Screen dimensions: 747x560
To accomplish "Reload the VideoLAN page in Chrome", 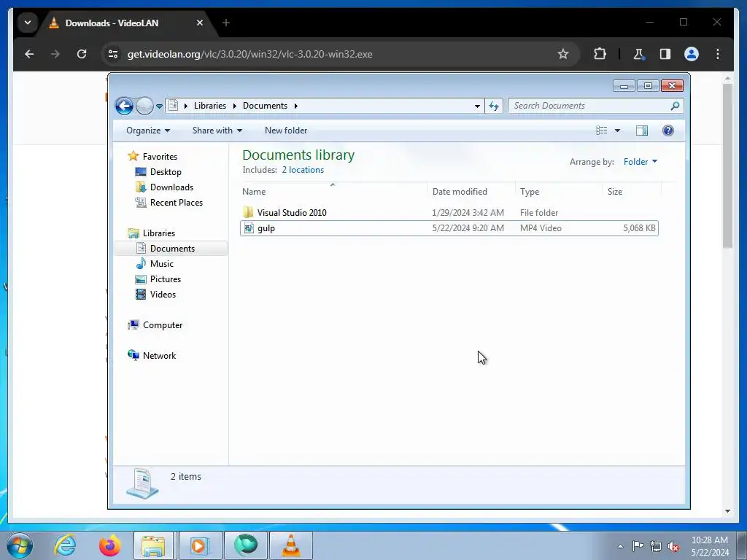I will (x=82, y=54).
